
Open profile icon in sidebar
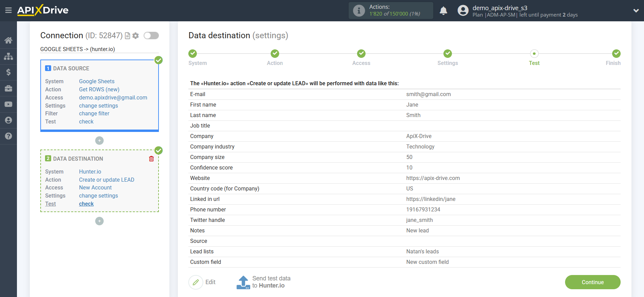(x=8, y=120)
